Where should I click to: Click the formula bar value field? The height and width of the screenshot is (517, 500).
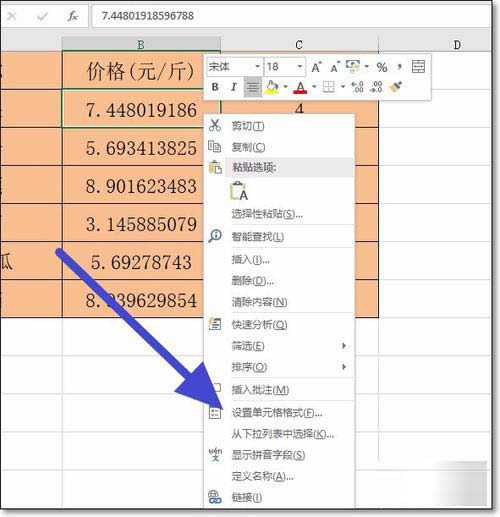coord(291,16)
